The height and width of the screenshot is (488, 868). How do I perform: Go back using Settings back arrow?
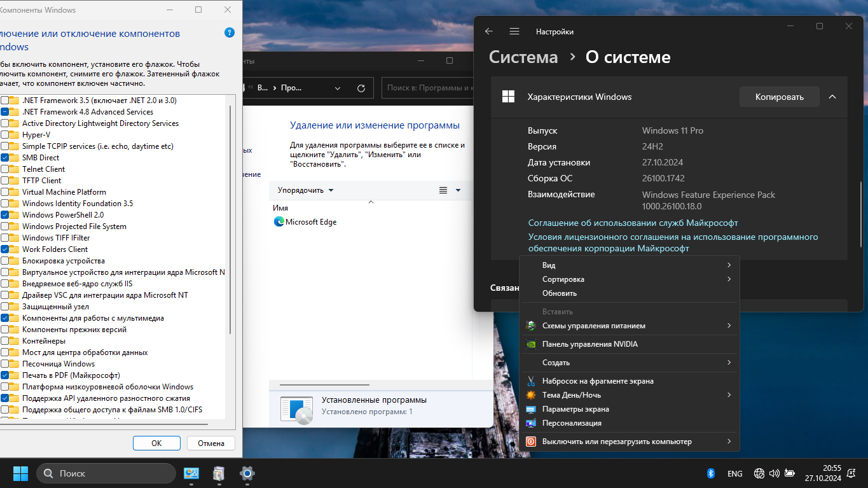tap(488, 31)
